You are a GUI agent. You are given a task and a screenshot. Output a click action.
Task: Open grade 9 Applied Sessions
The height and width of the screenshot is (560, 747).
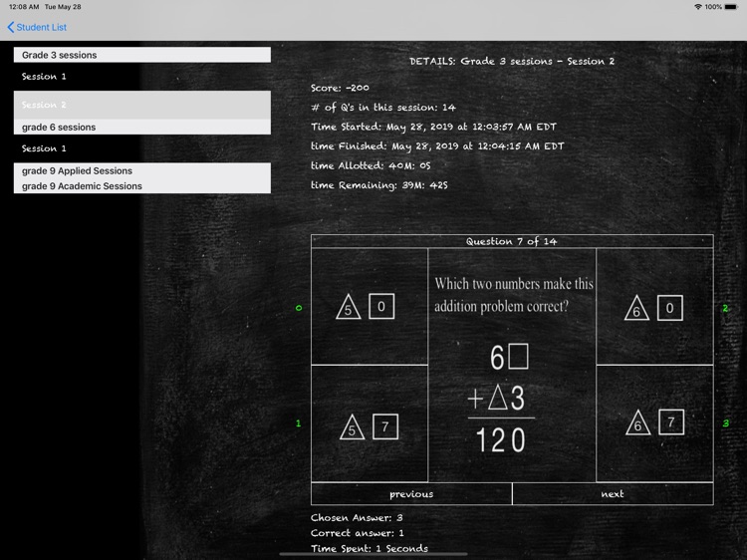[142, 170]
